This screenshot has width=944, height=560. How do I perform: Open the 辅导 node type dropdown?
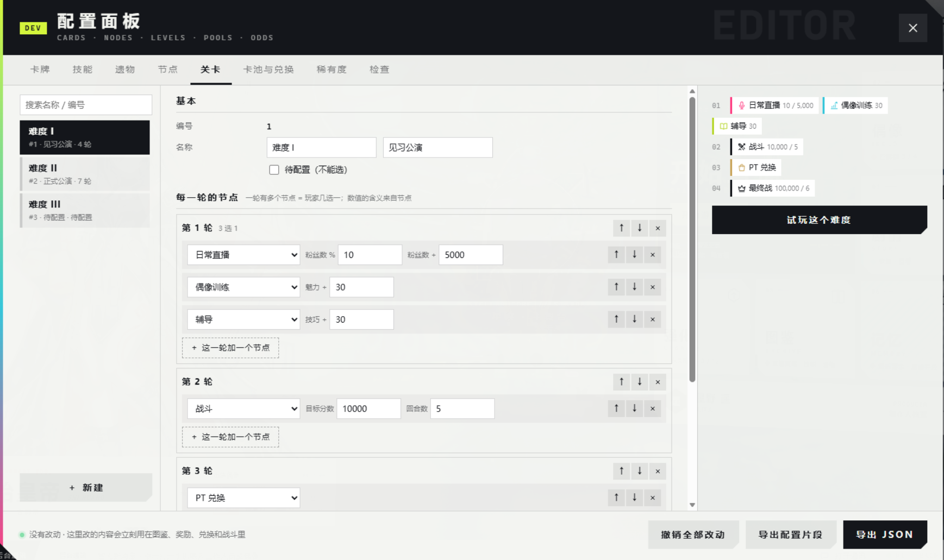(243, 319)
